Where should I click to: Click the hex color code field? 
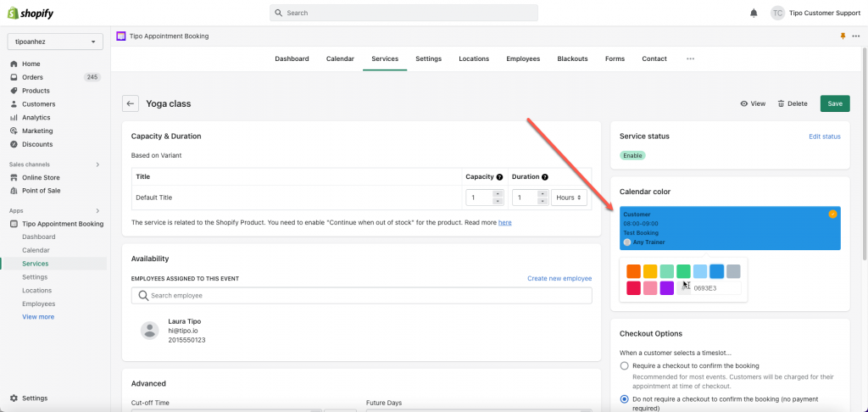pyautogui.click(x=715, y=288)
